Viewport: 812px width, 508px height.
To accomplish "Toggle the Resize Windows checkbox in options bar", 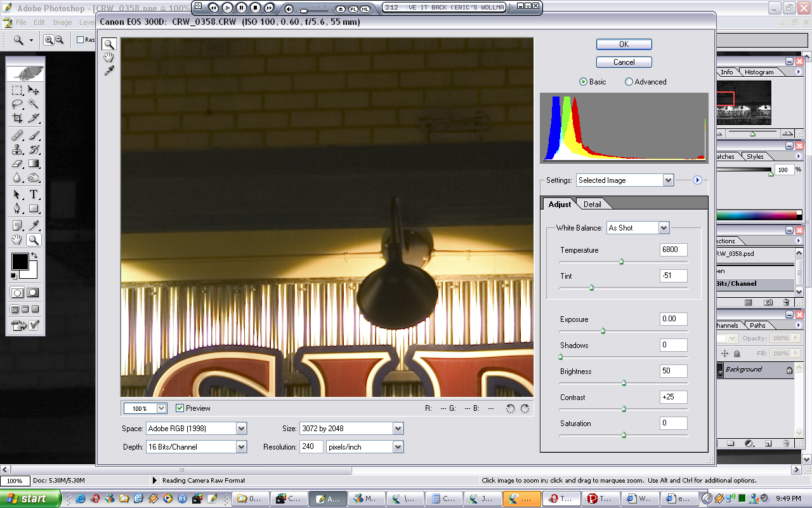I will (81, 39).
